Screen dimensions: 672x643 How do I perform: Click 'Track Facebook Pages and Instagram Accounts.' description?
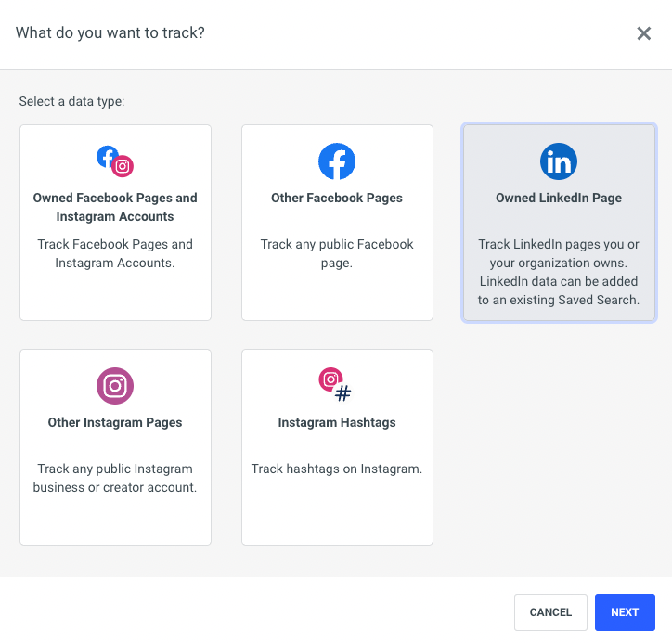pyautogui.click(x=115, y=253)
